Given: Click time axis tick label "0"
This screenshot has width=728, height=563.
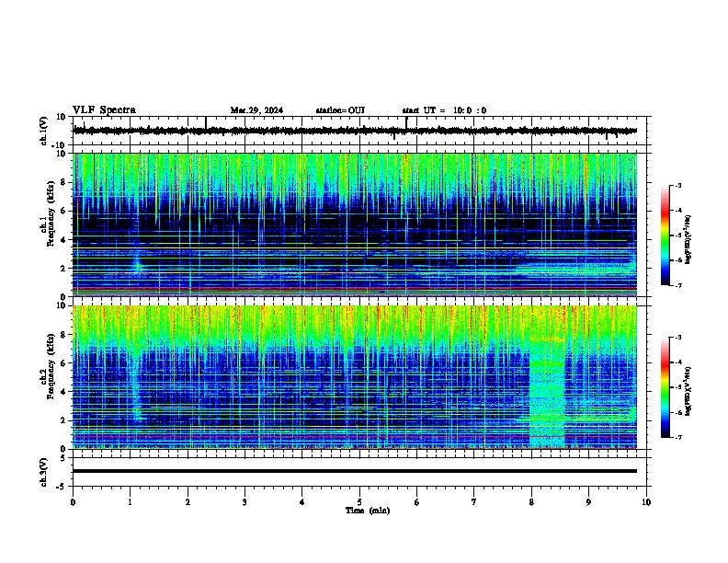Looking at the screenshot, I should click(x=73, y=502).
